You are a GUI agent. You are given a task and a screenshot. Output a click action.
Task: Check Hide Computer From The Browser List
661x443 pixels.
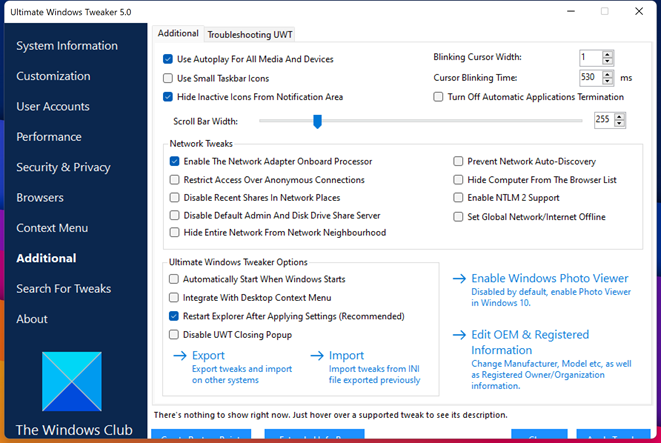click(458, 180)
